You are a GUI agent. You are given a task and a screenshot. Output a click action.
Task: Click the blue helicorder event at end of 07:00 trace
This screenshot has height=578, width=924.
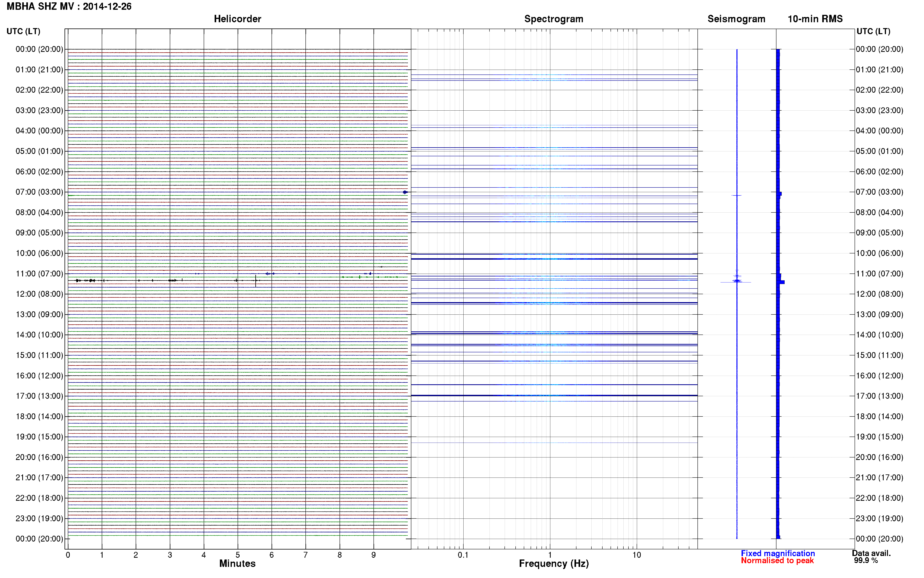(405, 192)
